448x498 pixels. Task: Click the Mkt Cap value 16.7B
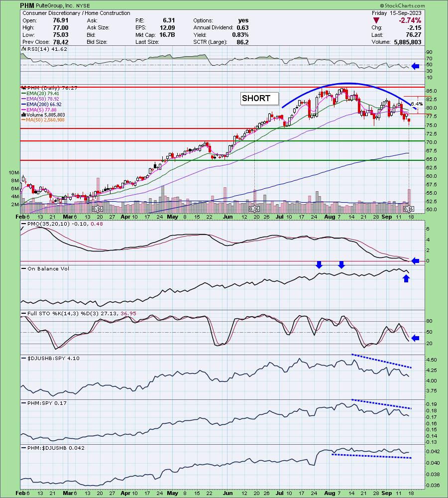pos(167,35)
